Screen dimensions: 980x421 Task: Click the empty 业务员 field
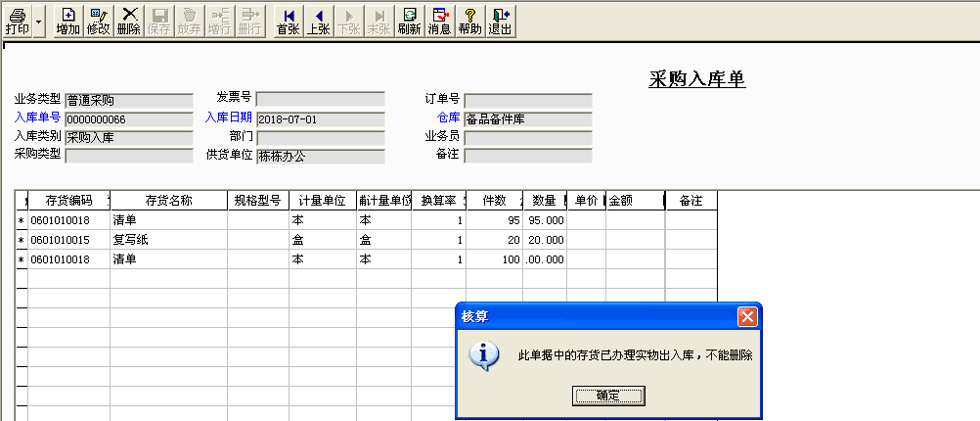click(x=528, y=138)
